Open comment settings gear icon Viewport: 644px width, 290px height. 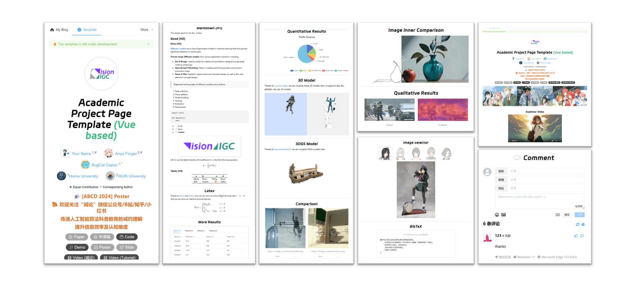point(583,224)
